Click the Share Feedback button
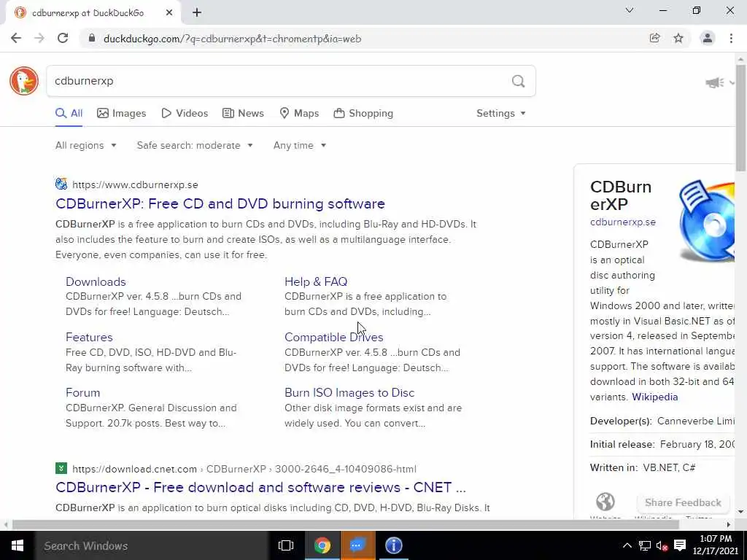The height and width of the screenshot is (560, 747). (683, 503)
